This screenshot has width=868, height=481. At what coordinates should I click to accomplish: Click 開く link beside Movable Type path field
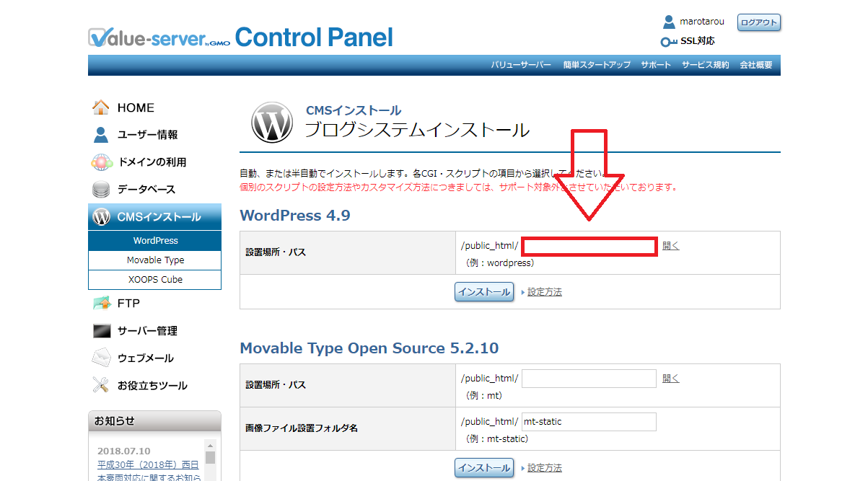tap(671, 379)
